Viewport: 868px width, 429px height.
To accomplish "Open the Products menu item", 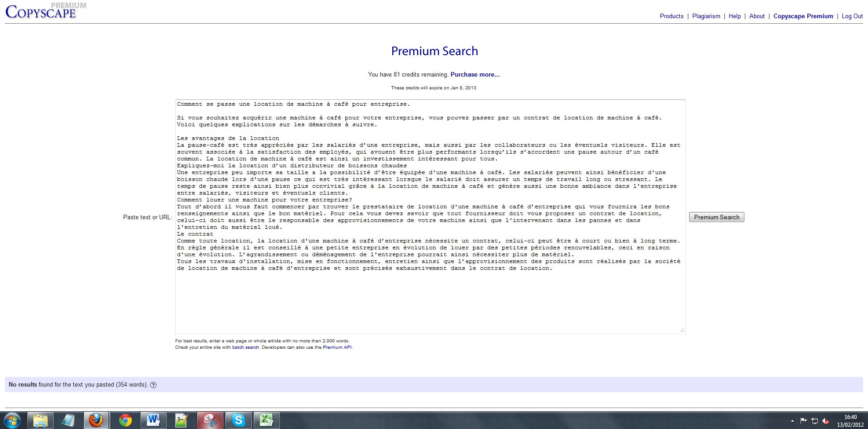I will pyautogui.click(x=671, y=16).
